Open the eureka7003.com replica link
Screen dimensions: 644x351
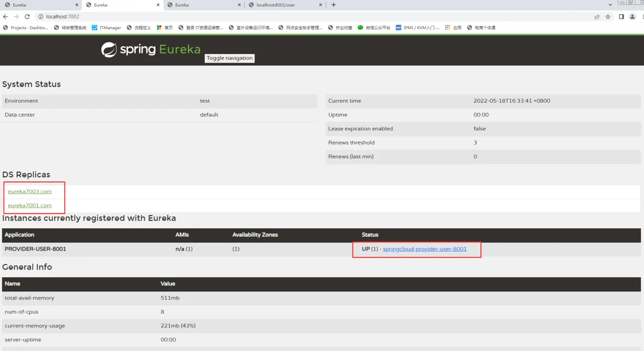point(30,191)
